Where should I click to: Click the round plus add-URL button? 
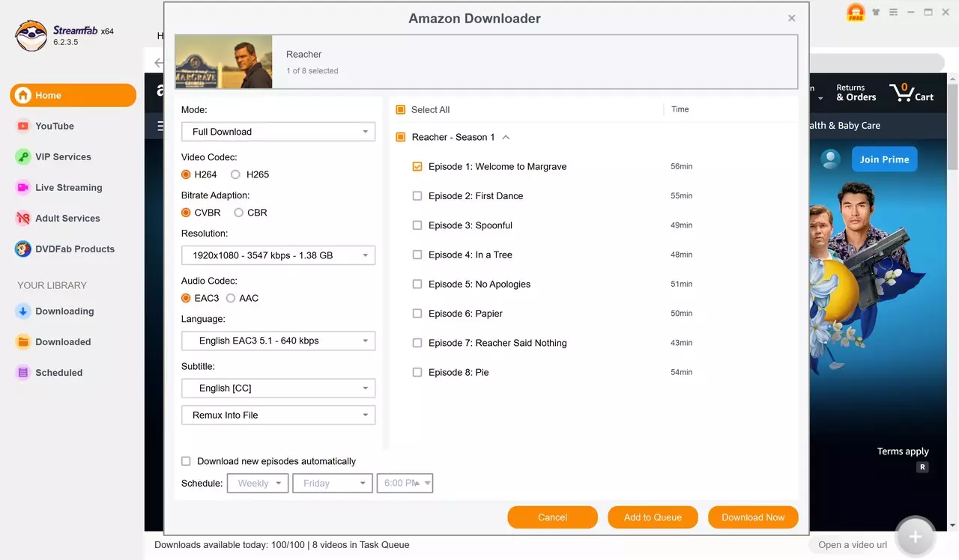click(915, 536)
